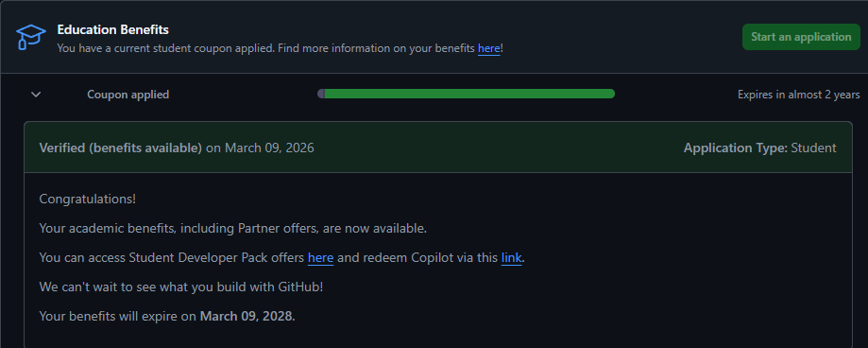Click the Congratulations! message text
The width and height of the screenshot is (868, 348).
(88, 199)
